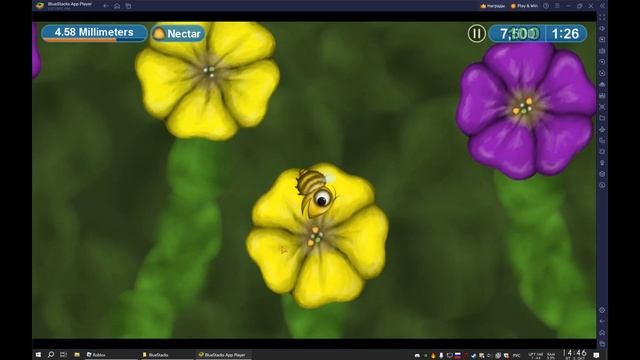Screen dimensions: 640x360
Task: Open BlueStacks settings gear in the sidebar
Action: pyautogui.click(x=602, y=310)
